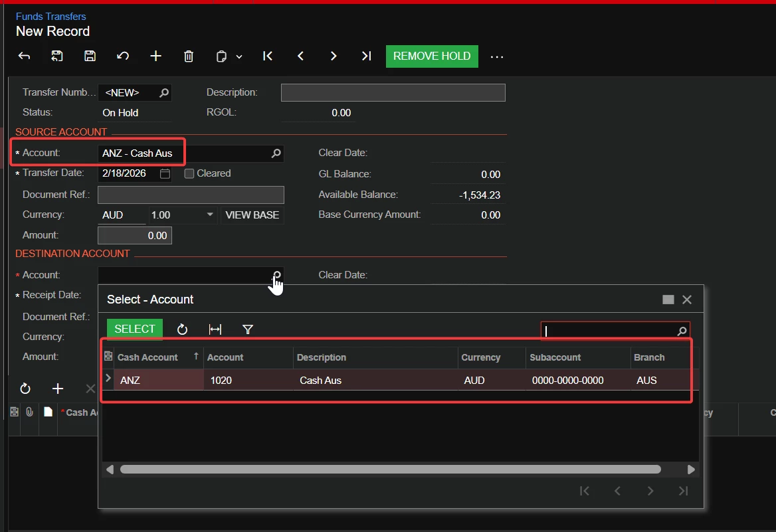Click the Delete trash icon
776x532 pixels.
189,56
